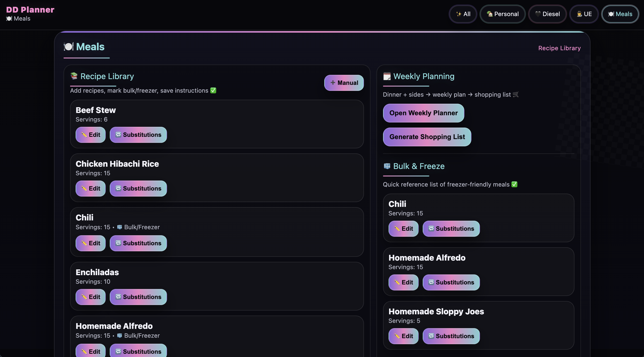Click the 'Bulk & Freeze' section heading
This screenshot has height=357, width=644.
coord(419,166)
